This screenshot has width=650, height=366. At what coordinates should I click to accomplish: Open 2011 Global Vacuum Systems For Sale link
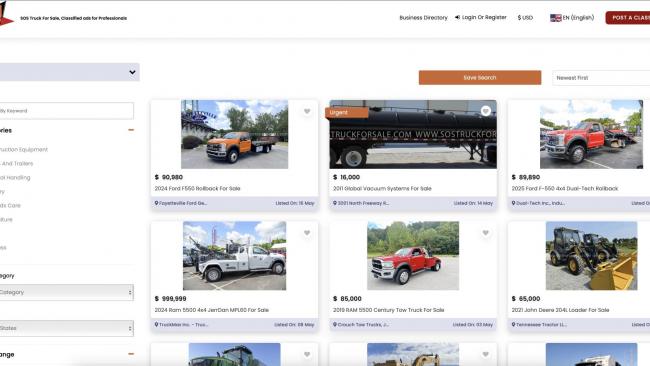382,189
